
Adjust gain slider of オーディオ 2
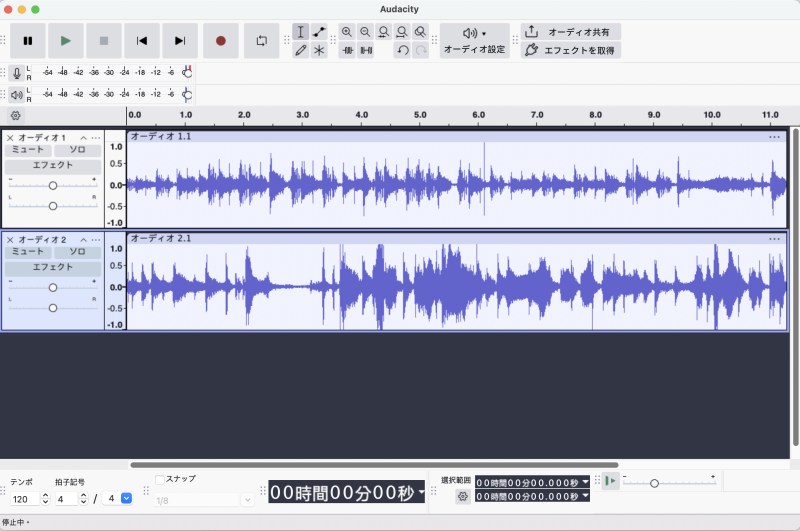pyautogui.click(x=53, y=288)
